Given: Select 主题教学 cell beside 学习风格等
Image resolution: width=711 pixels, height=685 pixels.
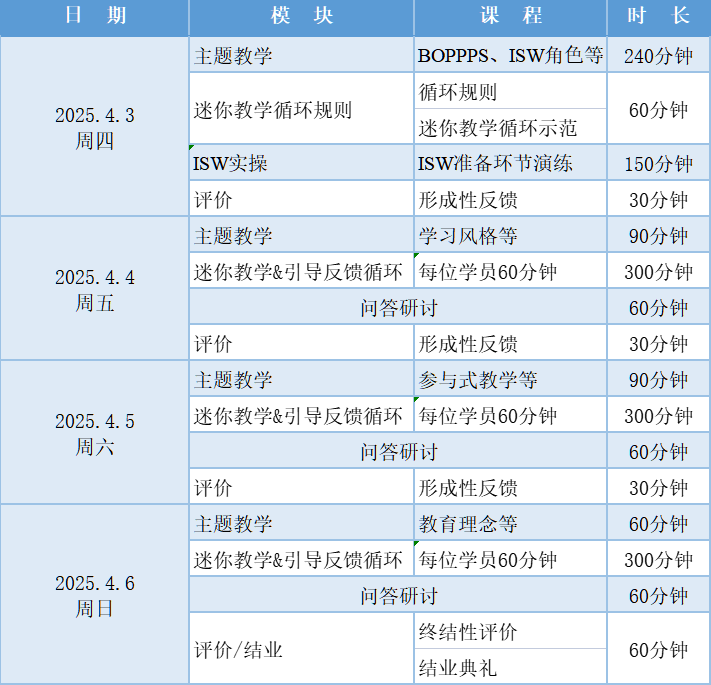Looking at the screenshot, I should point(302,234).
